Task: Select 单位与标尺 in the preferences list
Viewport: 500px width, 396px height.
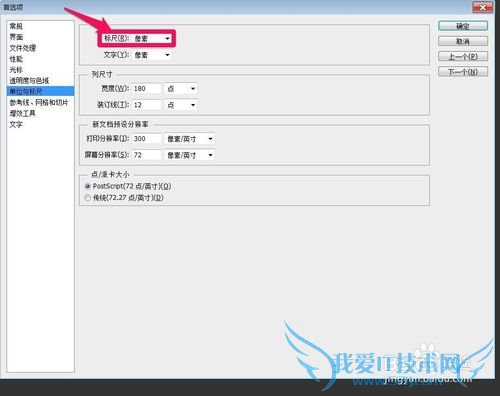Action: pyautogui.click(x=40, y=91)
